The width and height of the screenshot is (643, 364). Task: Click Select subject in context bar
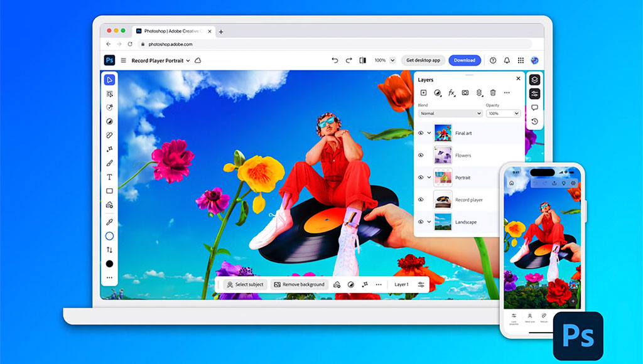click(246, 284)
